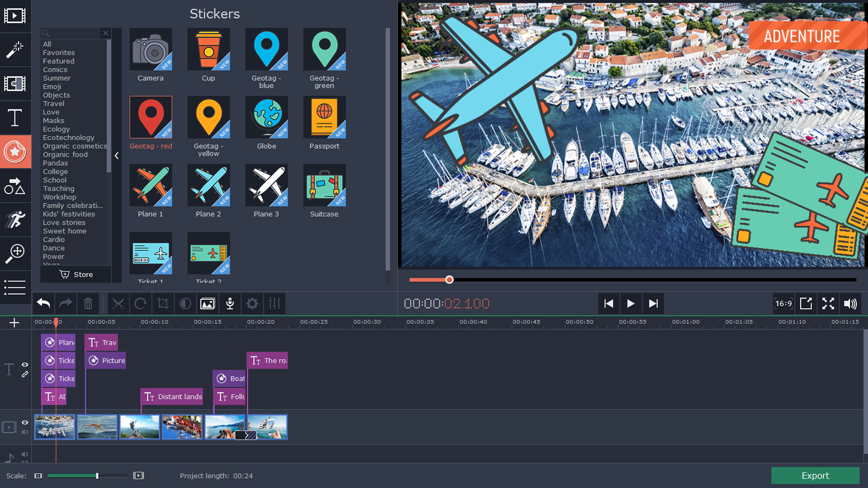Open color adjustments with the contrast icon
Screen dimensions: 868x488
pyautogui.click(x=185, y=303)
